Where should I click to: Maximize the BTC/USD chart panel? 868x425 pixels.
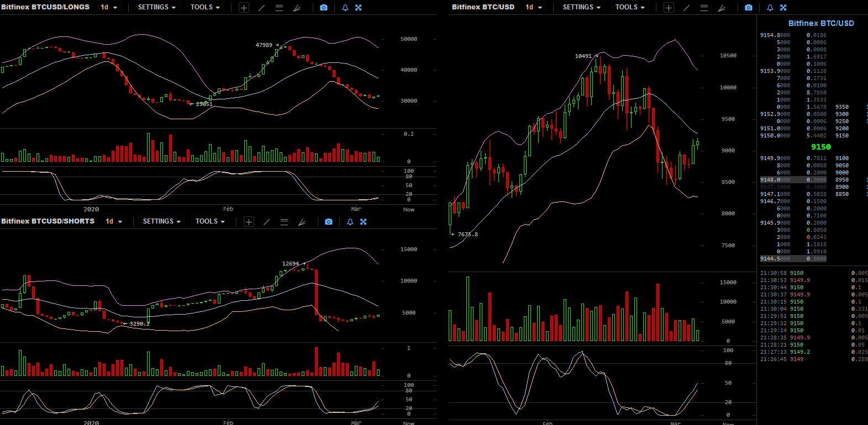[783, 8]
